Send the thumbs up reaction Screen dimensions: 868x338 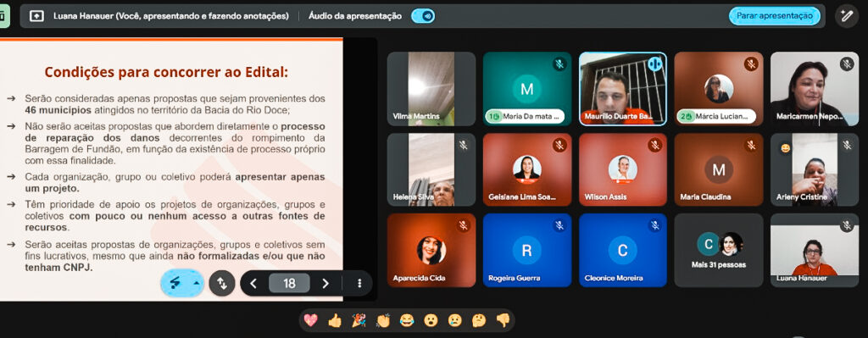(x=335, y=320)
